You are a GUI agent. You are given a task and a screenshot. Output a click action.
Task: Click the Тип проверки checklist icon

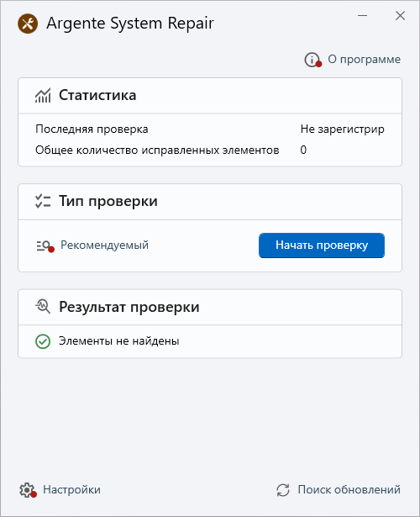pyautogui.click(x=43, y=201)
